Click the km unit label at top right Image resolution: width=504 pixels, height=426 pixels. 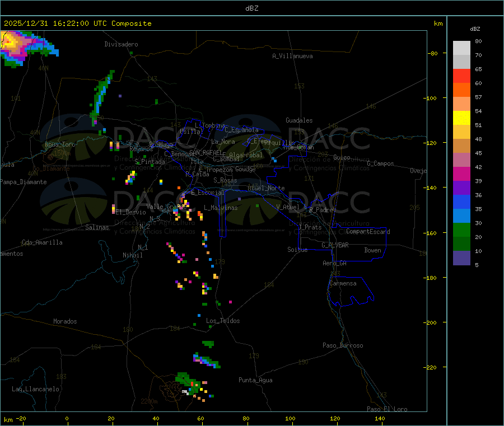coord(438,24)
